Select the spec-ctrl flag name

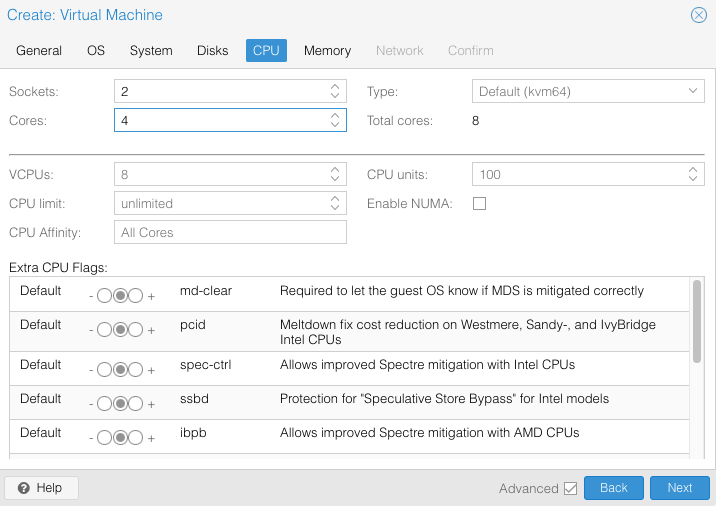tap(205, 365)
